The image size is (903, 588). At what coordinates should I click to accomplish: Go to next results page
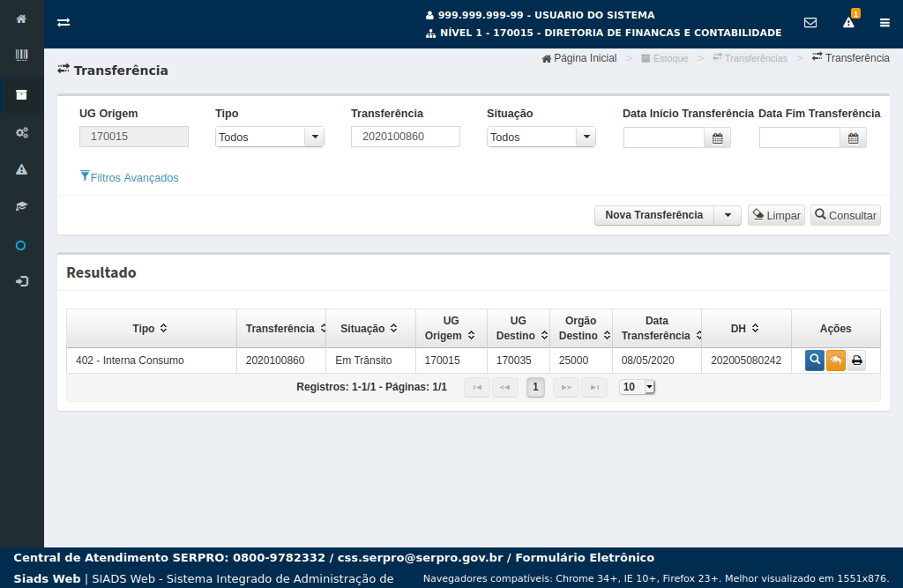(x=566, y=387)
